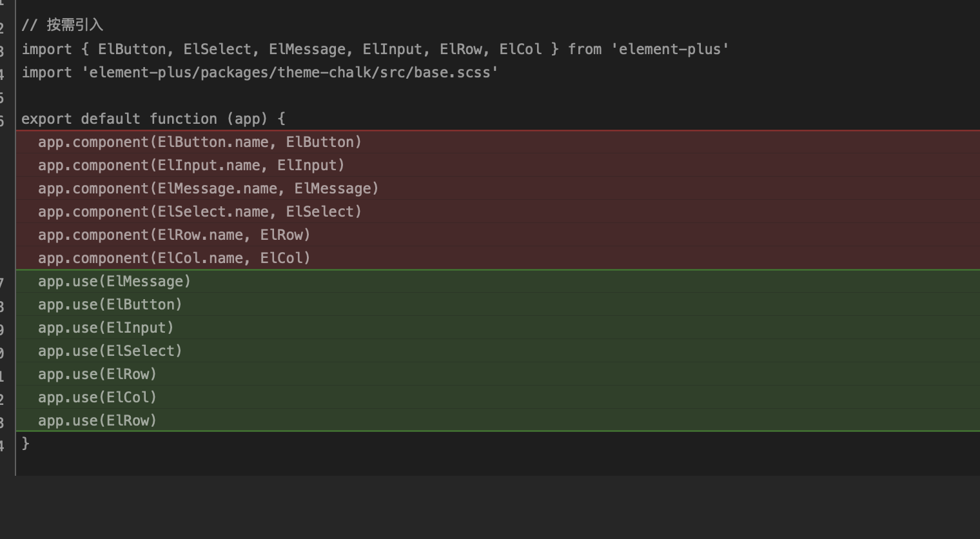Click added line app.use(ElButton)

[x=110, y=305]
